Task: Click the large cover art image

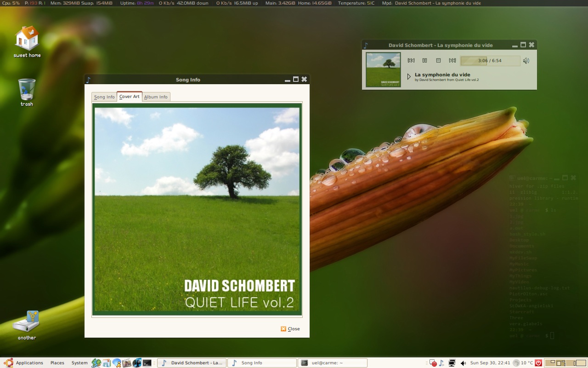Action: coord(197,209)
